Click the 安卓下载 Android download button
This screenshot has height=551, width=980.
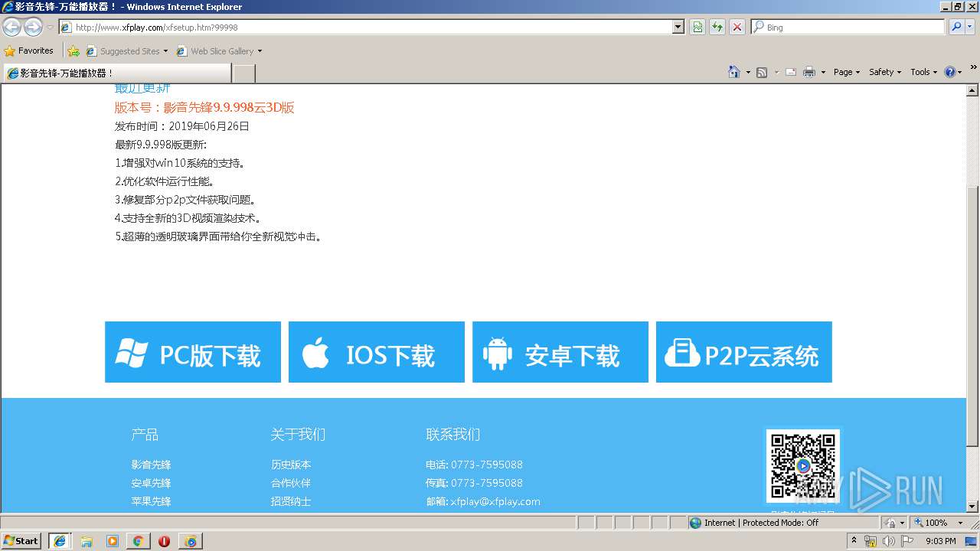(x=560, y=352)
